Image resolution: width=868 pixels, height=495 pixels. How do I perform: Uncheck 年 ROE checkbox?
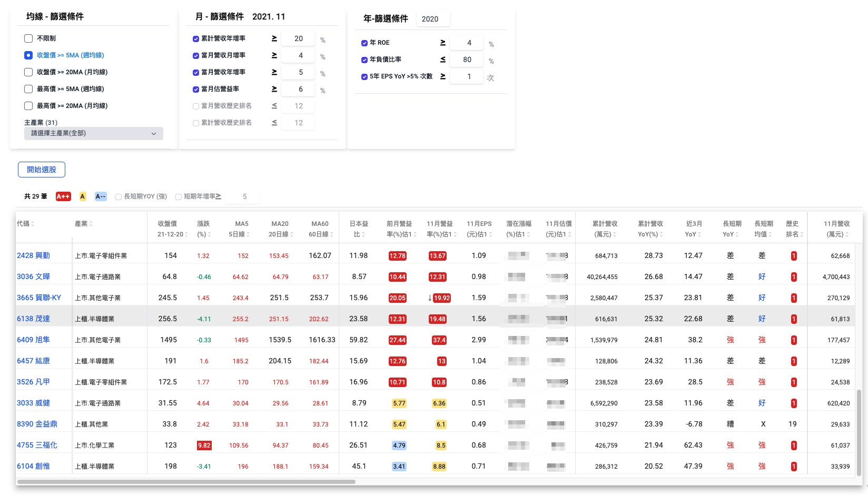pyautogui.click(x=364, y=43)
